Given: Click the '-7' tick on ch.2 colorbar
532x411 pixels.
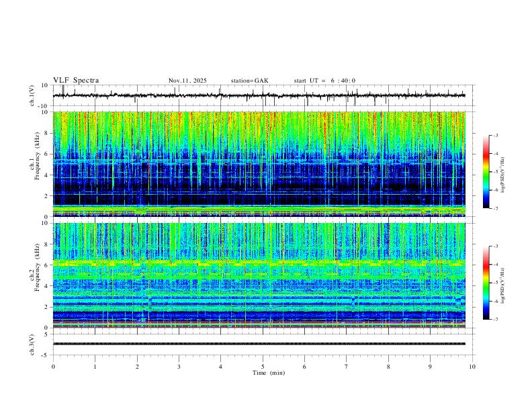Looking at the screenshot, I should coord(495,319).
